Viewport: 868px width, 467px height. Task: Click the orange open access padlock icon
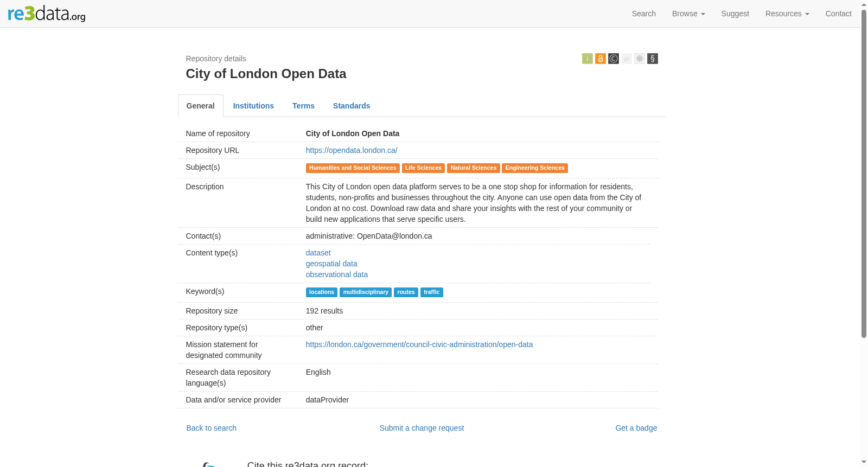pyautogui.click(x=601, y=59)
